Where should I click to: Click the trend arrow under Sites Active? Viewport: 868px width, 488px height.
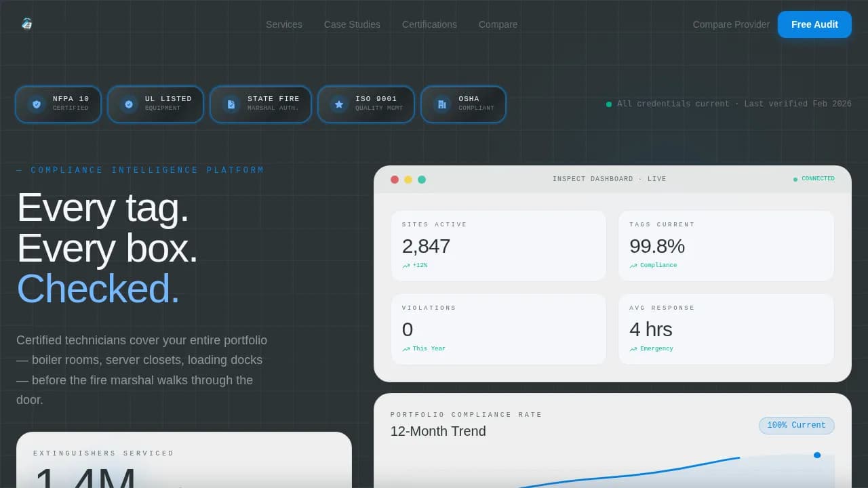[x=406, y=266]
